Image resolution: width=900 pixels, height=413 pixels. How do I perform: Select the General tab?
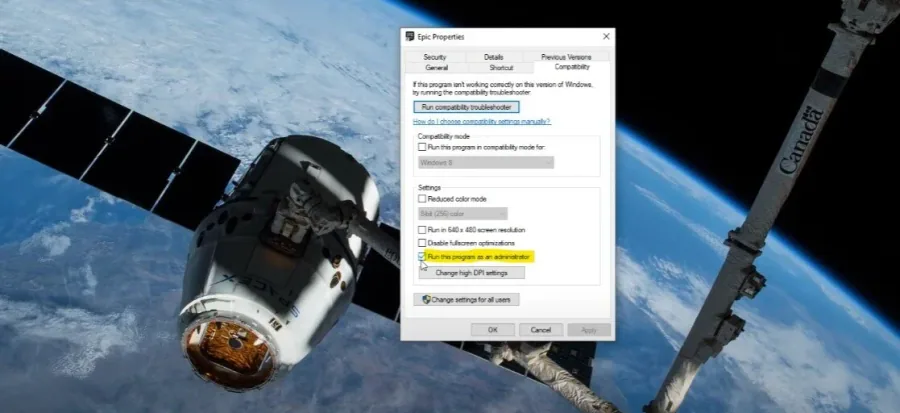(437, 68)
